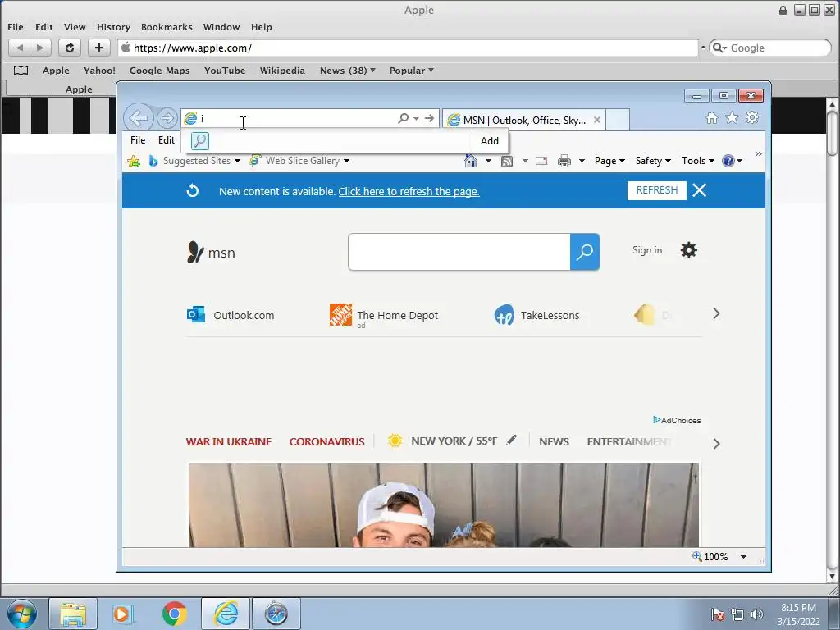
Task: Open Safari History menu
Action: coord(113,27)
